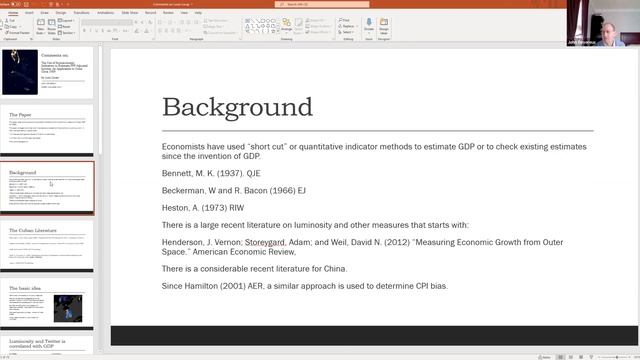This screenshot has height=360, width=640.
Task: Click the Dictate microphone icon
Action: click(369, 25)
